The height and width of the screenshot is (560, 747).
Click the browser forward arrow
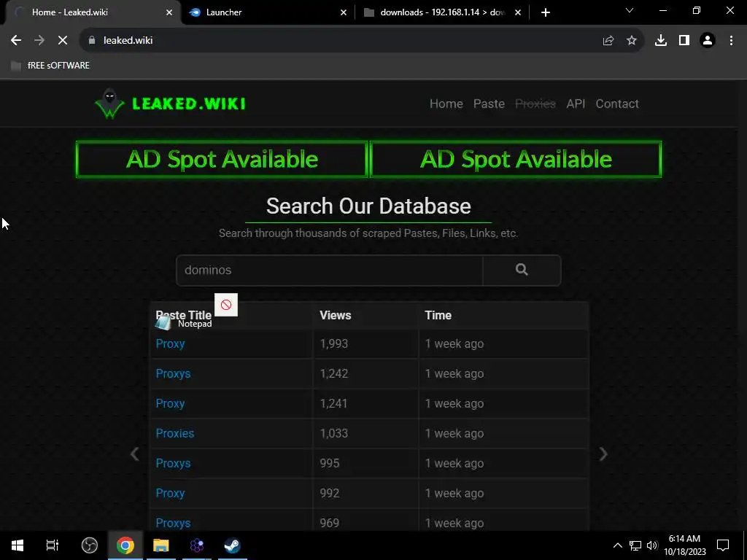39,41
